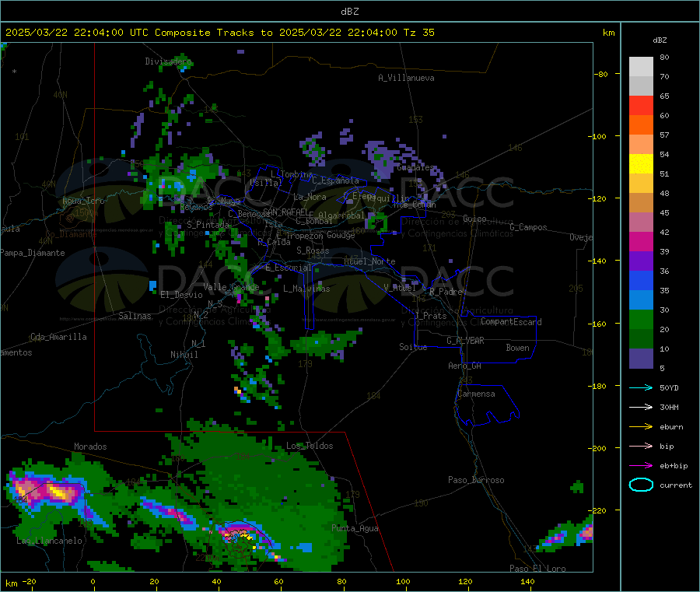The image size is (700, 592).
Task: Click the Paso_Barroso location label
Action: [476, 480]
